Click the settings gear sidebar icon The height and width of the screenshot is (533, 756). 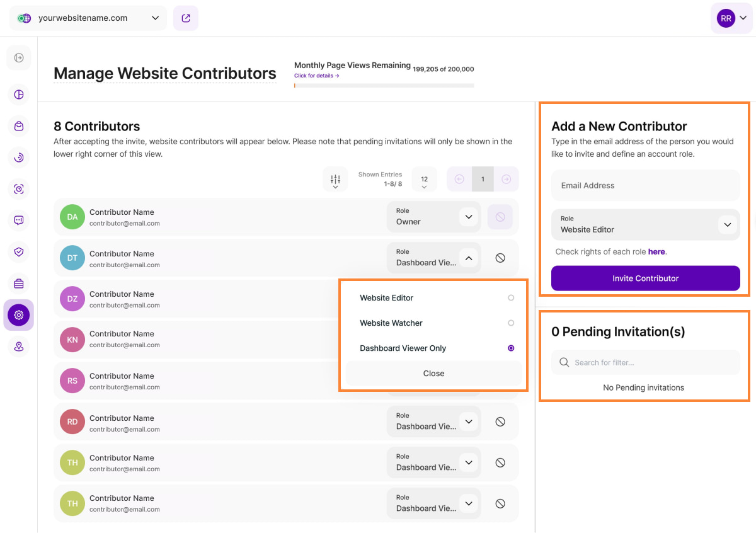point(19,315)
